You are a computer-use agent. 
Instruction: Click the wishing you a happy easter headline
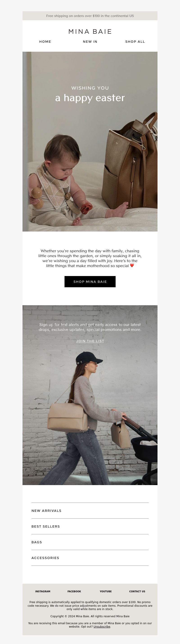90,94
